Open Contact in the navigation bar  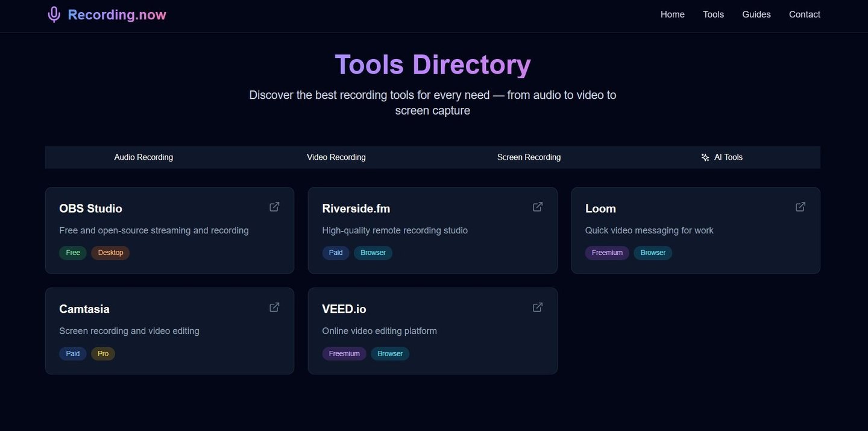point(805,14)
